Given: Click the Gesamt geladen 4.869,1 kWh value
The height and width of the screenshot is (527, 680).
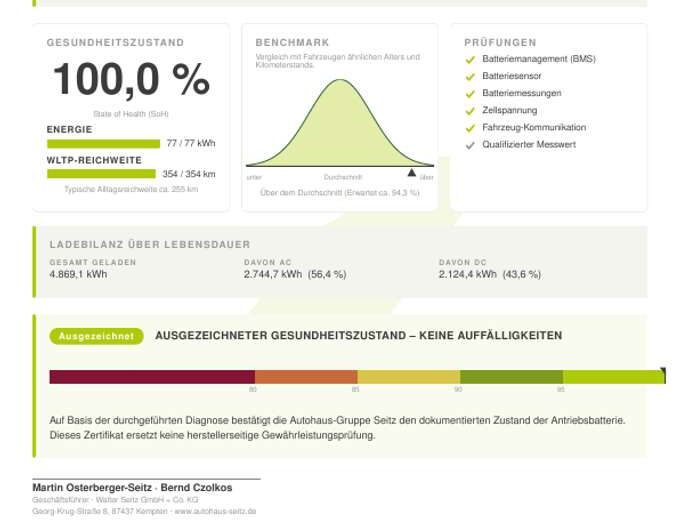Looking at the screenshot, I should coord(78,274).
